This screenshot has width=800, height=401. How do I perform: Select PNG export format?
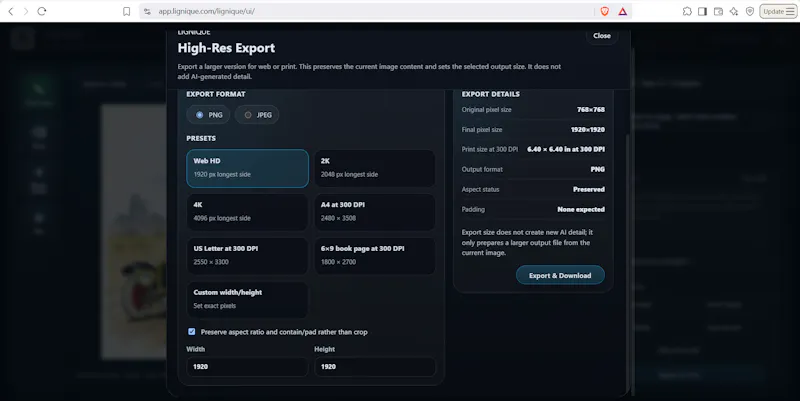click(x=208, y=115)
